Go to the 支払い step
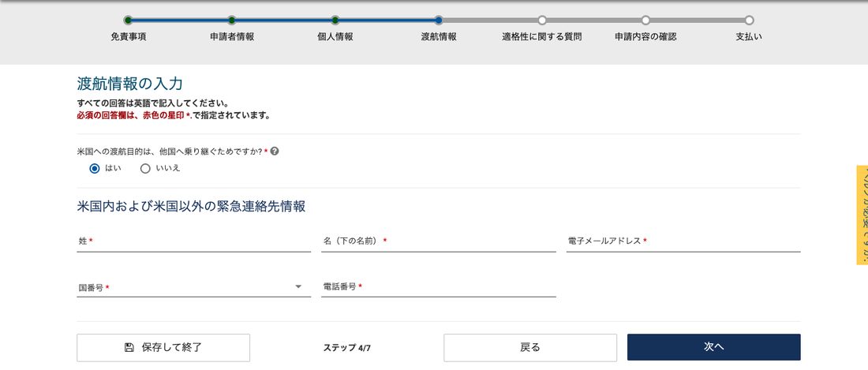 click(749, 21)
